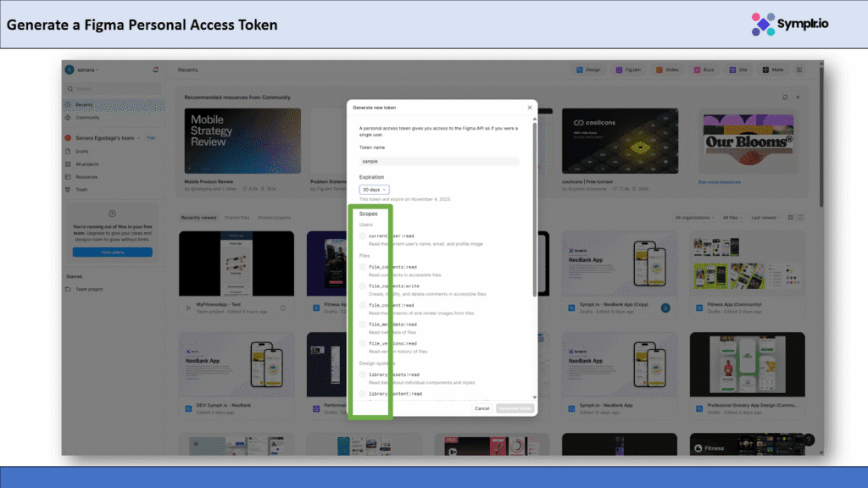Expand the All organizations filter
868x488 pixels.
pos(694,218)
